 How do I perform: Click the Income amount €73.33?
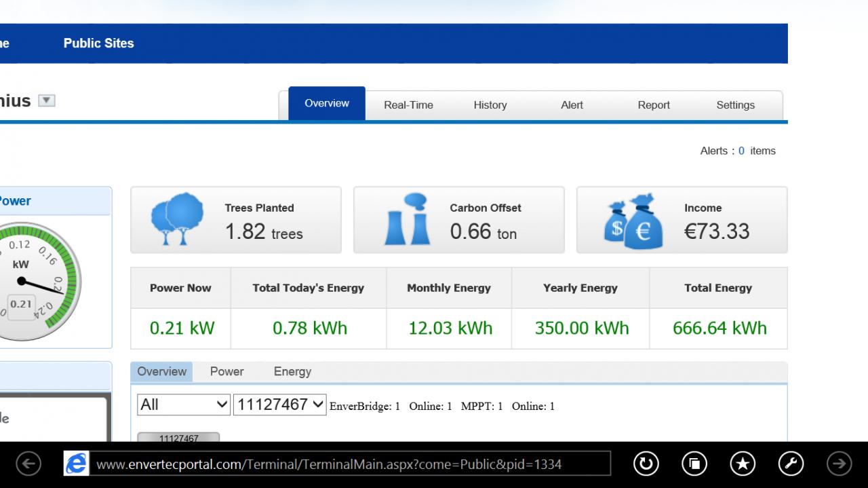717,231
